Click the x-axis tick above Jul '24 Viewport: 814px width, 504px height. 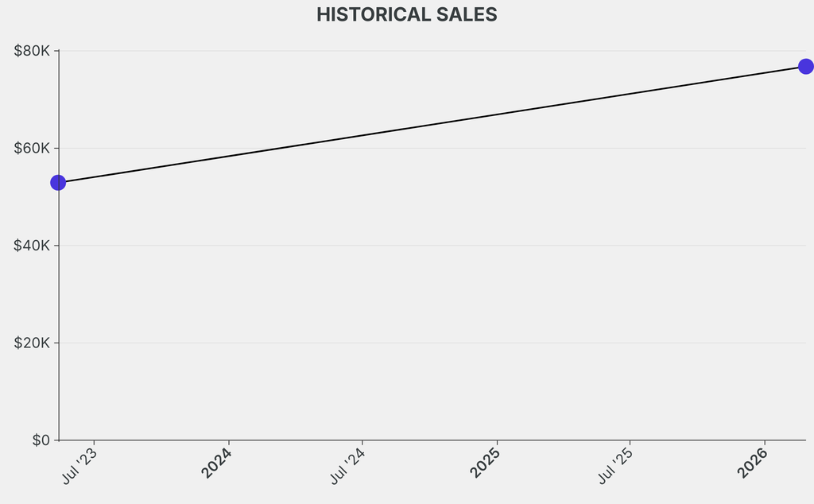[362, 443]
